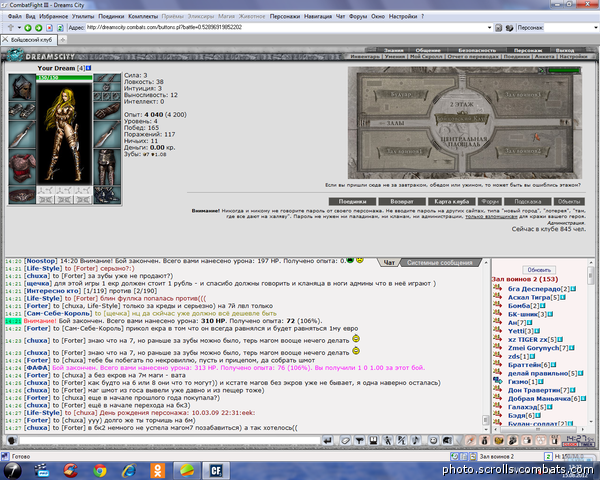600x480 pixels.
Task: Click the Подсказка button
Action: click(528, 201)
